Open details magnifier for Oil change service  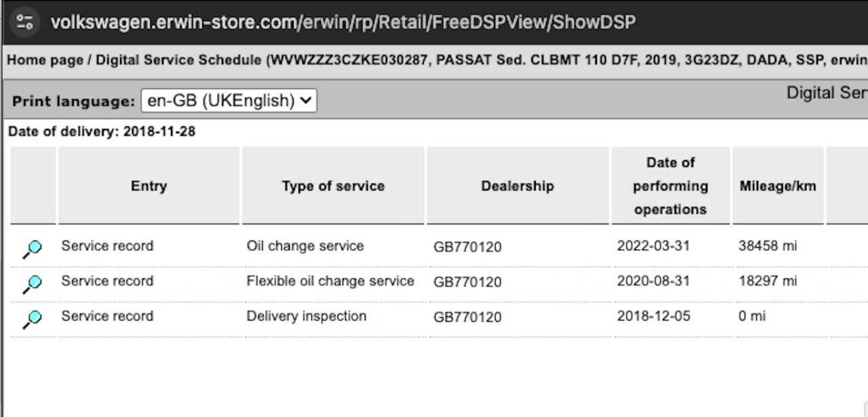(32, 249)
